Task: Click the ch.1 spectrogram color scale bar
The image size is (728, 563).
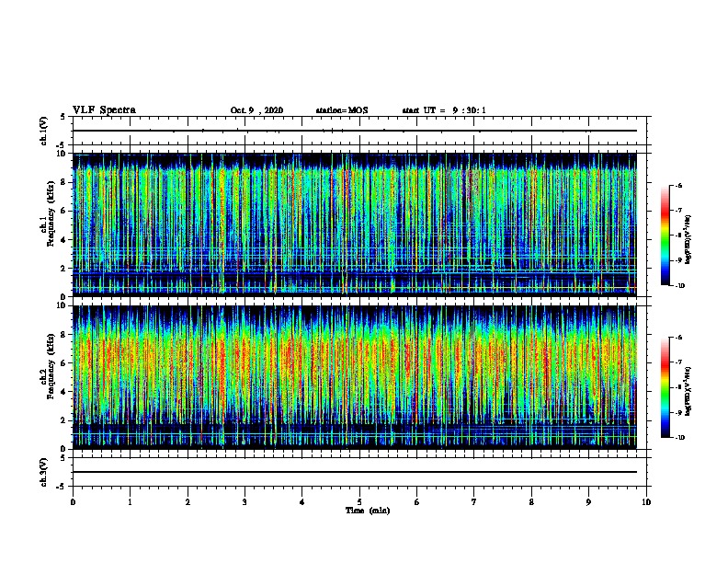Action: (665, 236)
